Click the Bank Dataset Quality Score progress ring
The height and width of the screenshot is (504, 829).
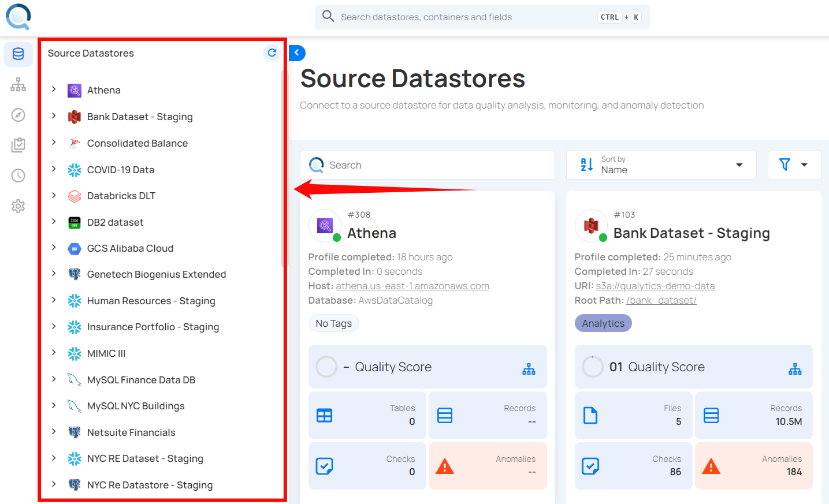point(593,367)
